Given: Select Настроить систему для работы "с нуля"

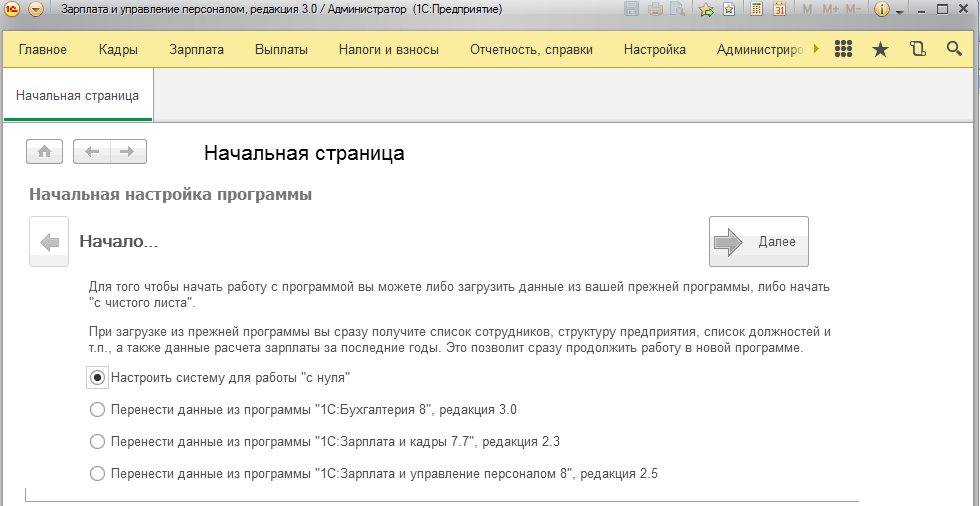Looking at the screenshot, I should pyautogui.click(x=219, y=377).
